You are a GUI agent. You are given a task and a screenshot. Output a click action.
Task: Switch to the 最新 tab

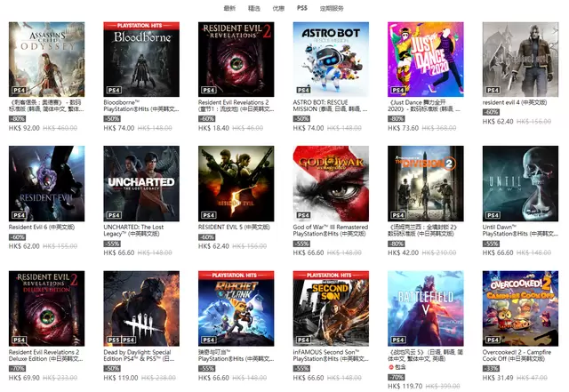coord(229,8)
